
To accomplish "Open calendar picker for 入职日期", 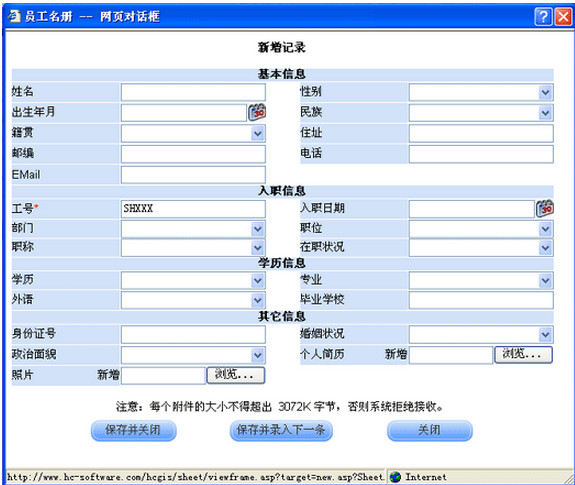I will 545,209.
